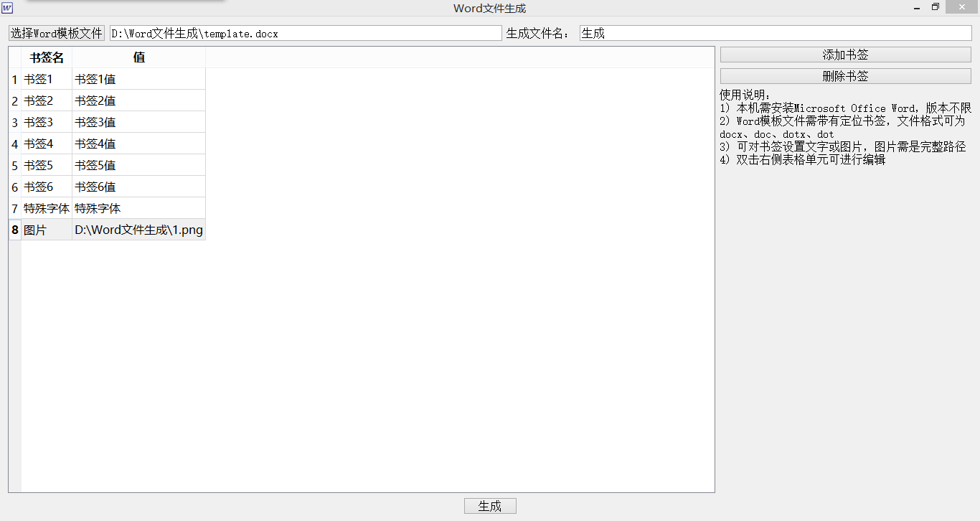Click the 值 column header

point(138,57)
